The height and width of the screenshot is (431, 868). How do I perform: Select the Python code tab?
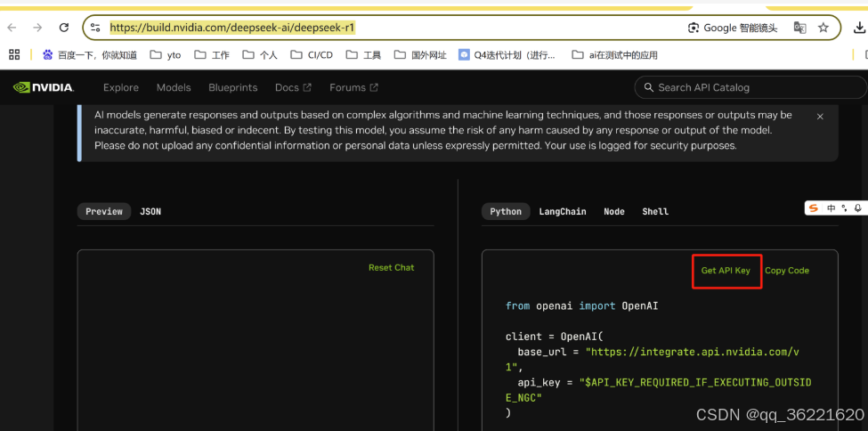tap(506, 212)
